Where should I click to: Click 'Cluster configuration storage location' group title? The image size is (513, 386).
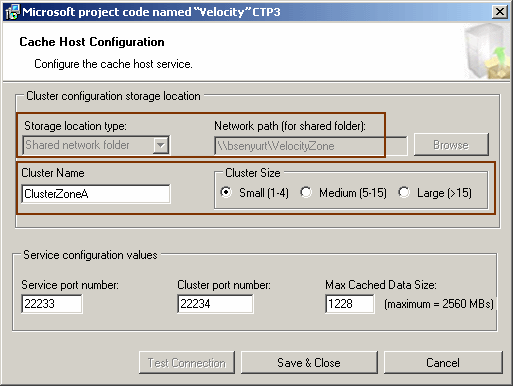pos(113,96)
